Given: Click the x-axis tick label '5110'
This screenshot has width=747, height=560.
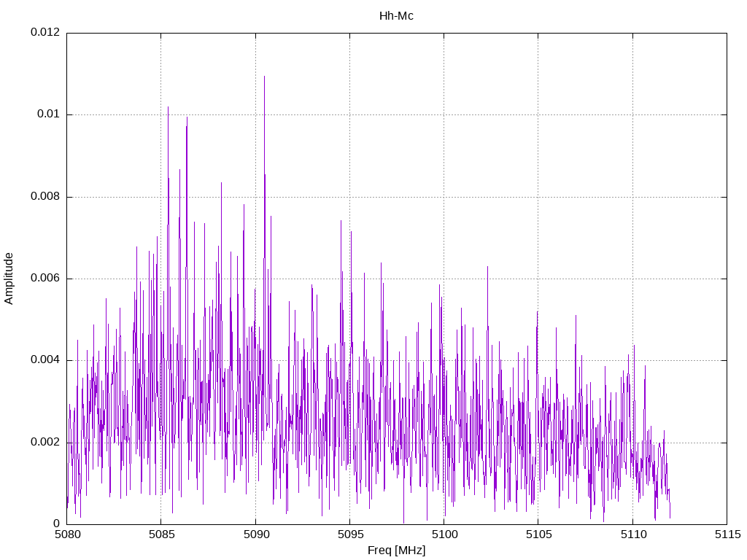Looking at the screenshot, I should (633, 534).
